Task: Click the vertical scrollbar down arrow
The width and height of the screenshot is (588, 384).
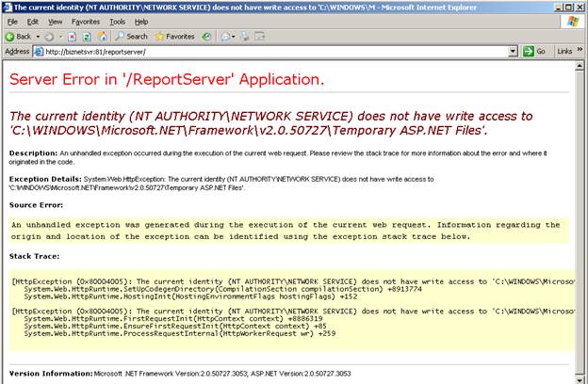Action: pyautogui.click(x=580, y=380)
